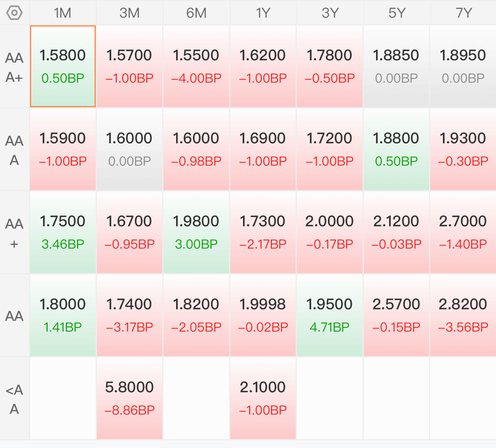
Task: Select the 1M column header
Action: point(63,13)
